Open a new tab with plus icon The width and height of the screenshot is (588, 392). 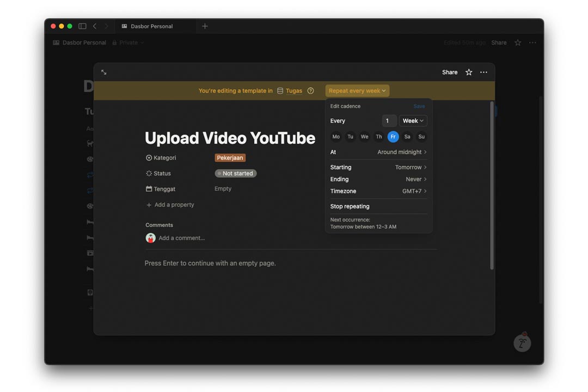[x=205, y=26]
